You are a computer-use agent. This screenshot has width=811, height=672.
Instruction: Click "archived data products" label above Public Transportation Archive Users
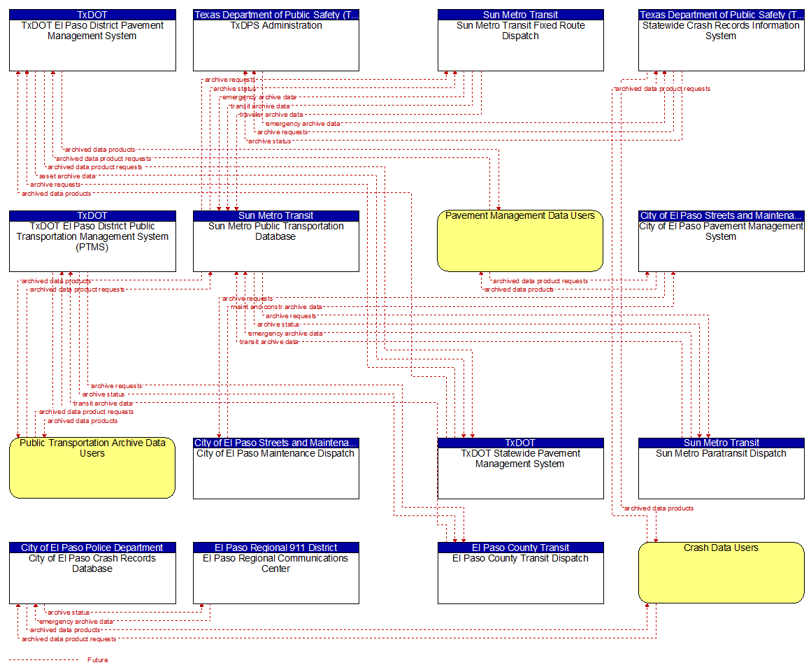[x=82, y=421]
